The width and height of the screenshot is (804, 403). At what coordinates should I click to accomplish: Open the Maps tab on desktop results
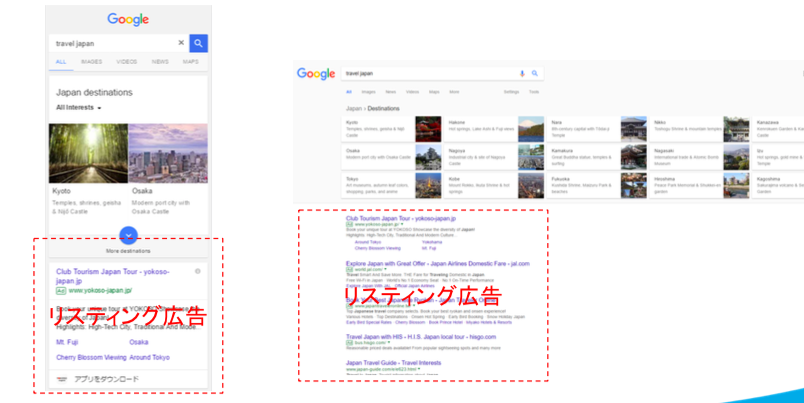click(434, 92)
